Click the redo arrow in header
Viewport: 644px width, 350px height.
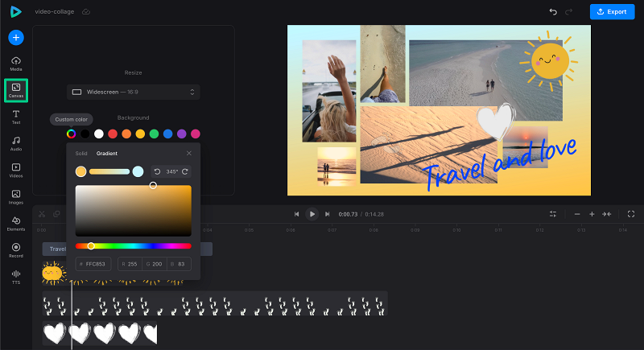(569, 11)
